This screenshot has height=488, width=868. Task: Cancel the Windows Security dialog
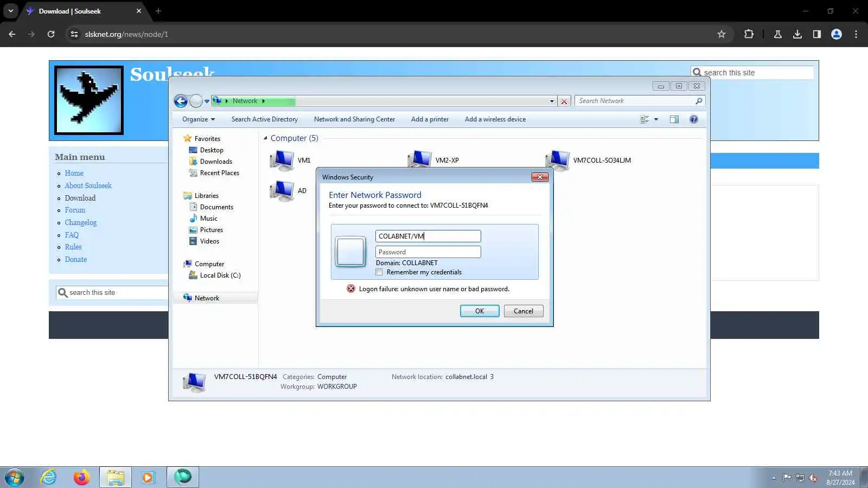pyautogui.click(x=524, y=311)
